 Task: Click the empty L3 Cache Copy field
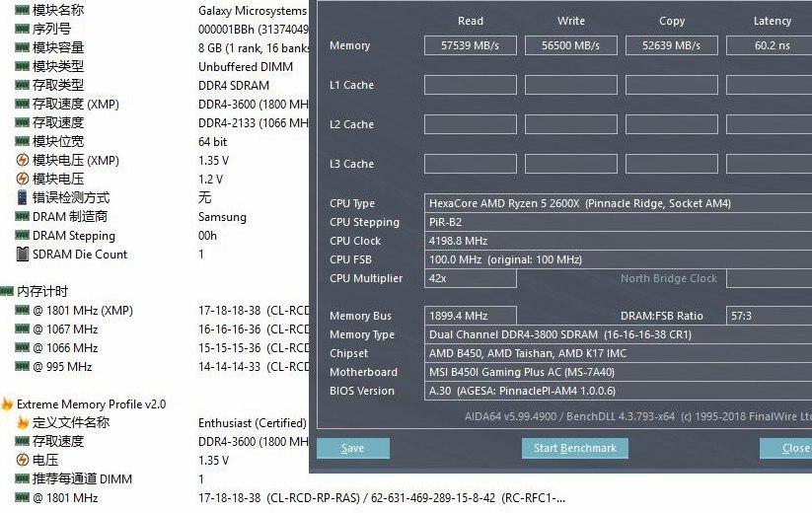click(x=672, y=164)
